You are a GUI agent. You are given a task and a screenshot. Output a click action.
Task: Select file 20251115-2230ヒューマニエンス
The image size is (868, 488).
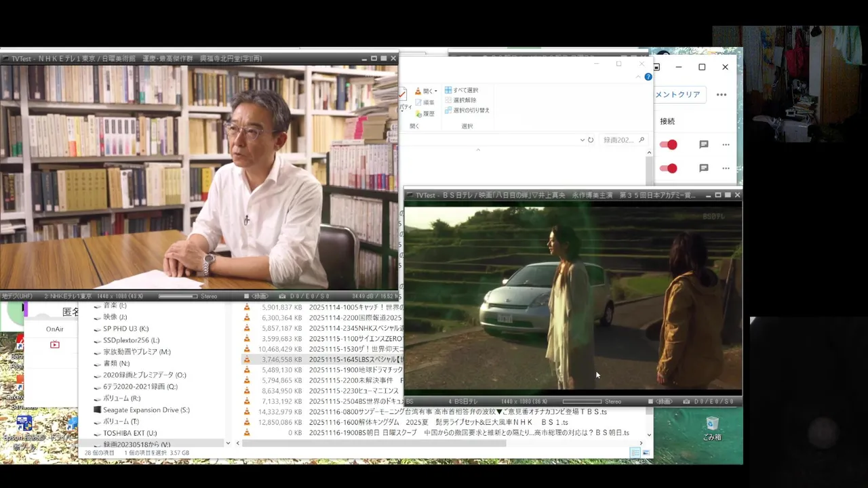pos(354,391)
